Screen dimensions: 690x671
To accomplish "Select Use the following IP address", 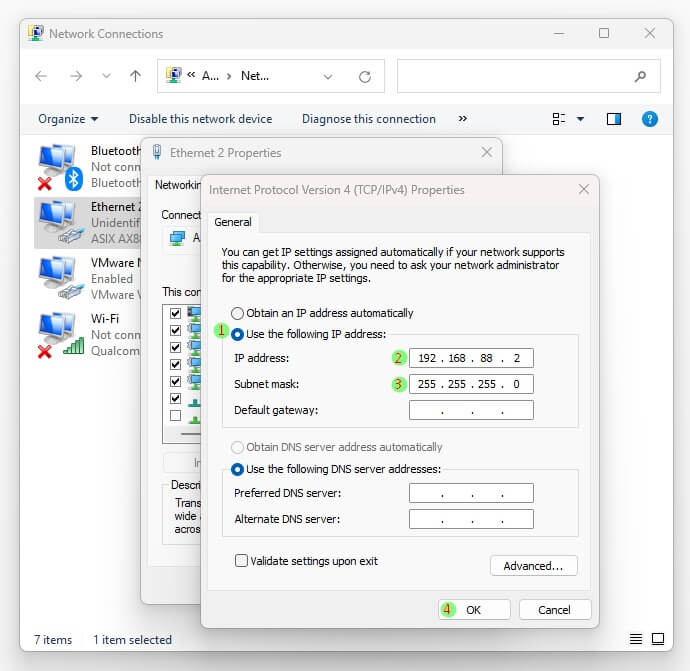I will pos(238,334).
